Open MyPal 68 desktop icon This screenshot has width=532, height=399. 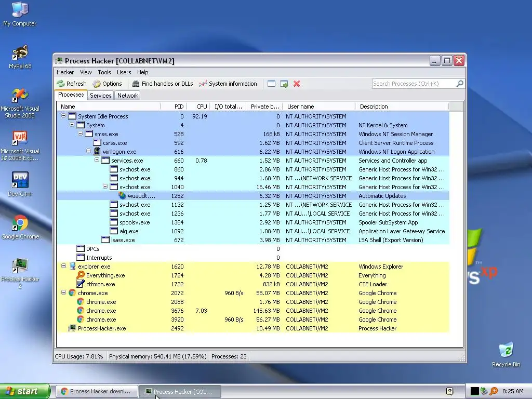[20, 57]
